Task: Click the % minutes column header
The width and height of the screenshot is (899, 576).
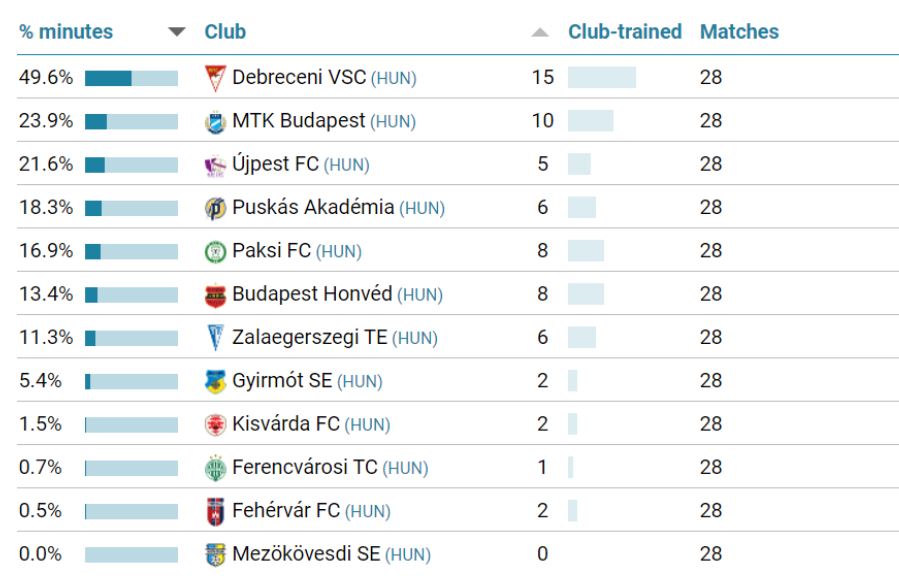Action: pyautogui.click(x=66, y=32)
